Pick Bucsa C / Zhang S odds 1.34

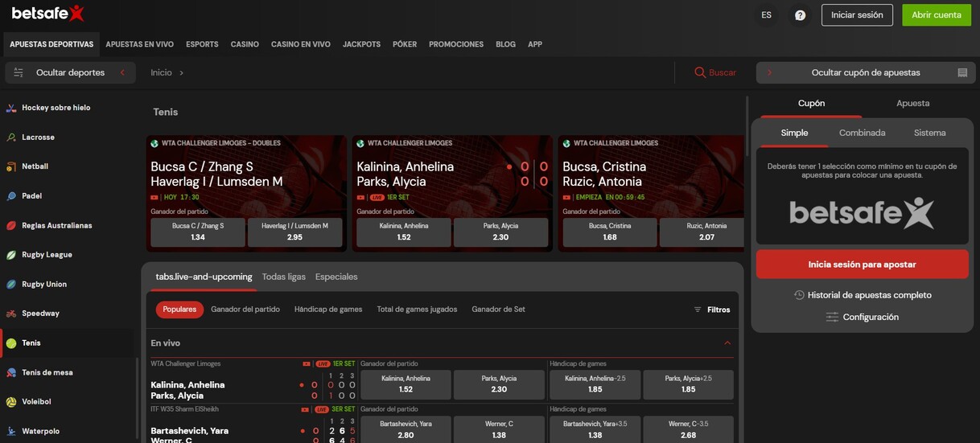coord(198,232)
